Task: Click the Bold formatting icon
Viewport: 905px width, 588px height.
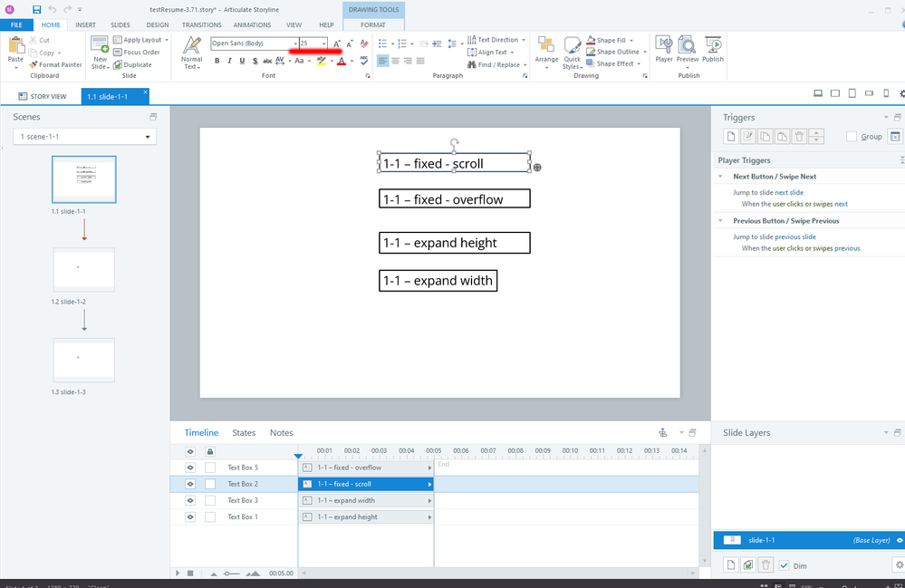Action: point(217,61)
